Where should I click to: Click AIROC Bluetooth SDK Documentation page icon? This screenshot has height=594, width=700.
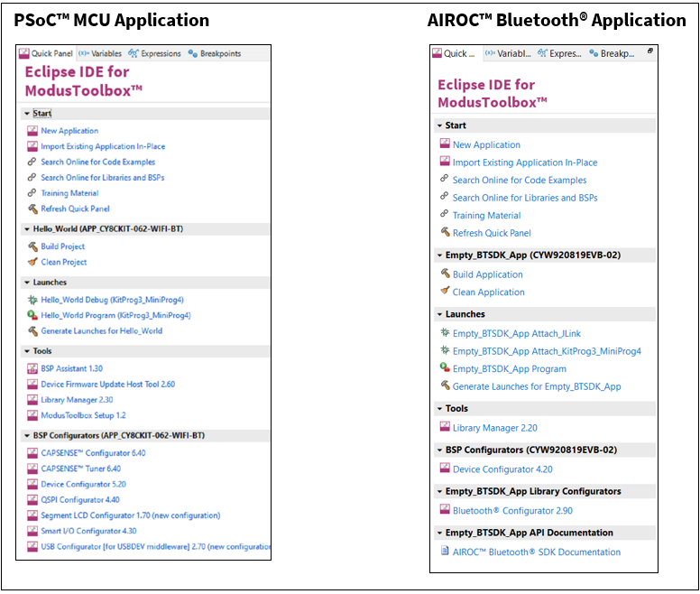point(445,551)
